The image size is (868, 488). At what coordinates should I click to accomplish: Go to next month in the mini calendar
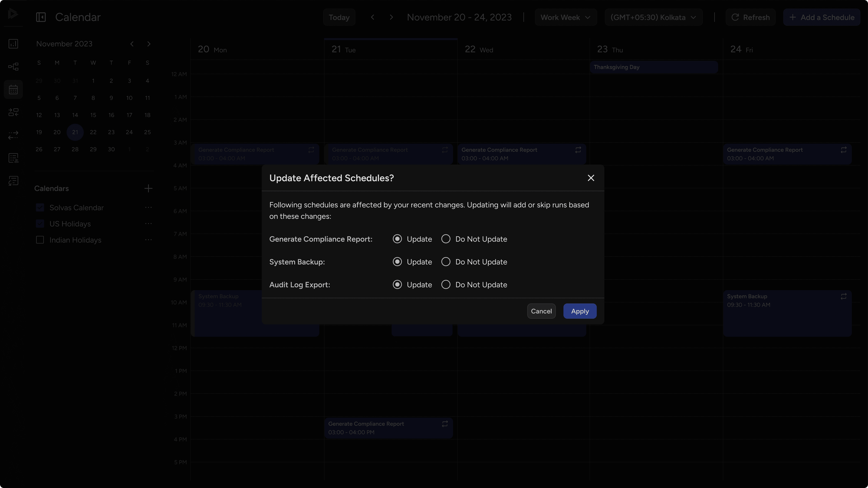[149, 44]
